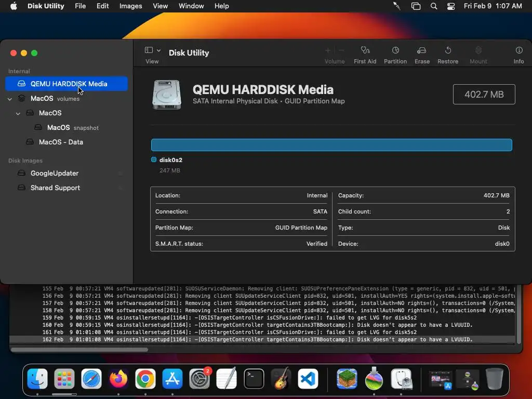Image resolution: width=532 pixels, height=399 pixels.
Task: Open Launchpad from the Dock
Action: click(64, 379)
